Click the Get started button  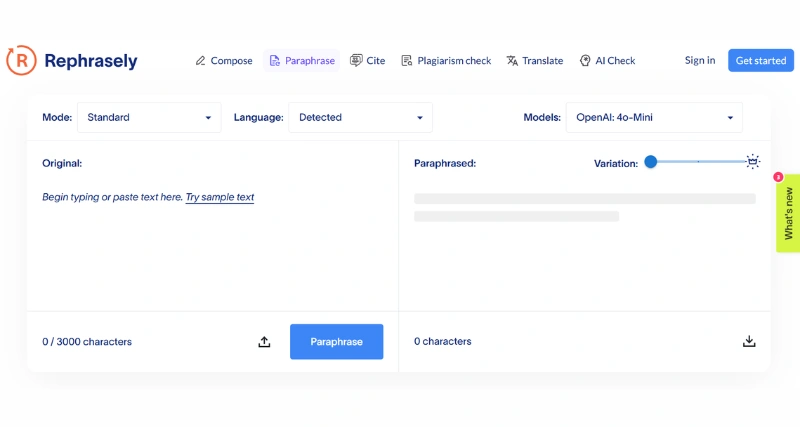(x=761, y=60)
